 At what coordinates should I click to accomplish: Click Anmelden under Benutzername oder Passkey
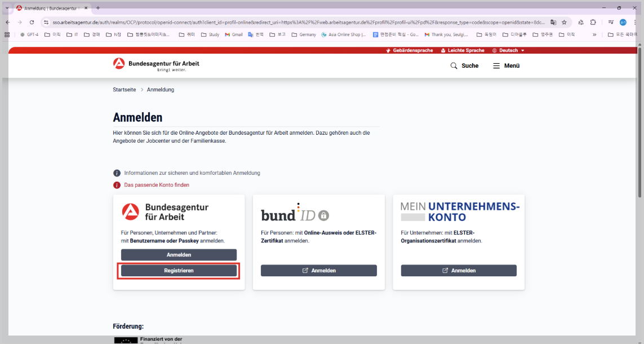(x=179, y=255)
